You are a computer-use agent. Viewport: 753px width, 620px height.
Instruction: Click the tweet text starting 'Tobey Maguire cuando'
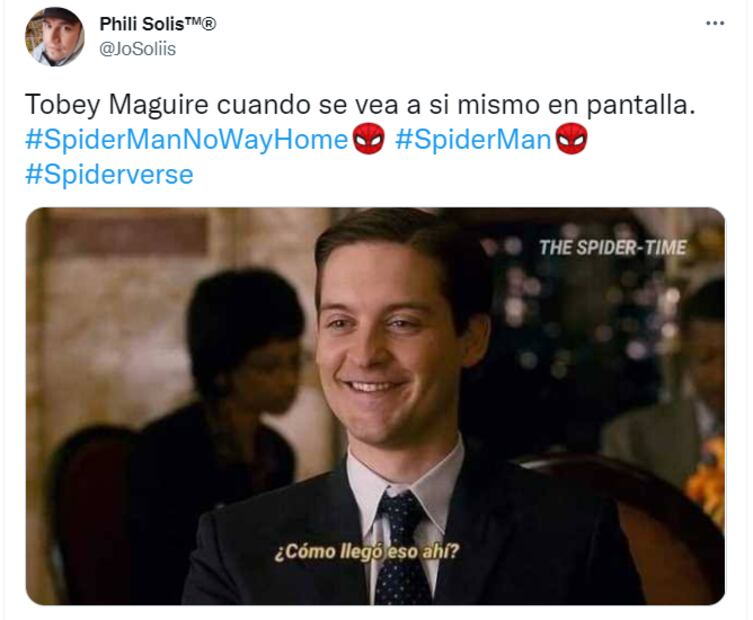click(360, 104)
